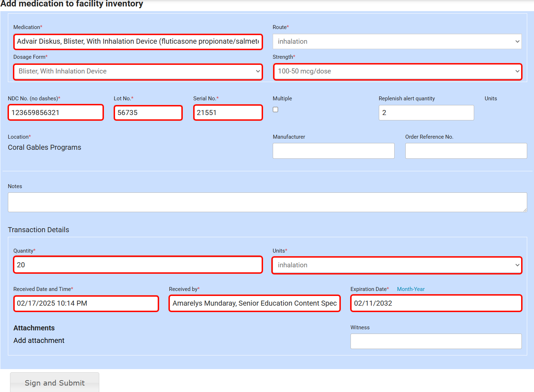This screenshot has width=534, height=392.
Task: Edit the Replenish alert quantity field
Action: click(x=426, y=113)
